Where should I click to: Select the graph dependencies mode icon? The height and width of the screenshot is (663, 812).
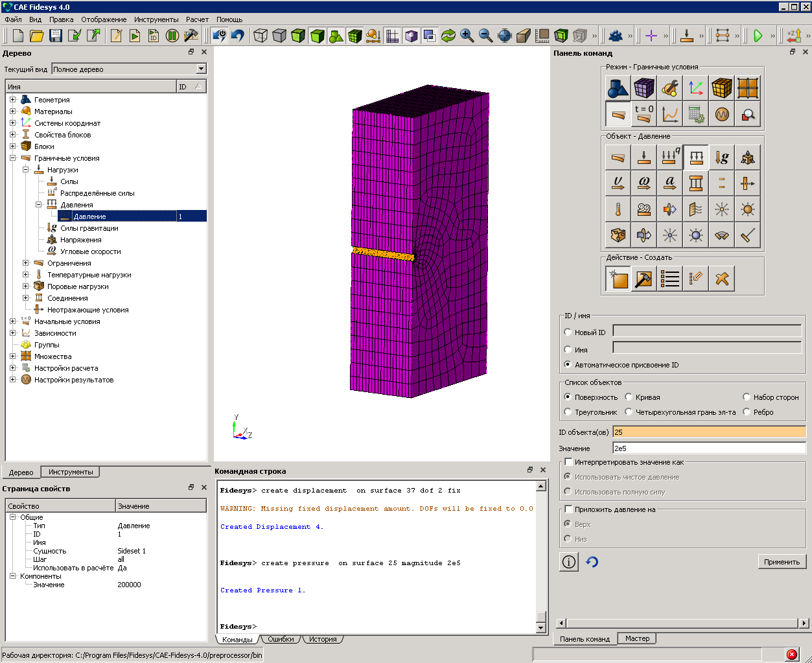pyautogui.click(x=670, y=113)
